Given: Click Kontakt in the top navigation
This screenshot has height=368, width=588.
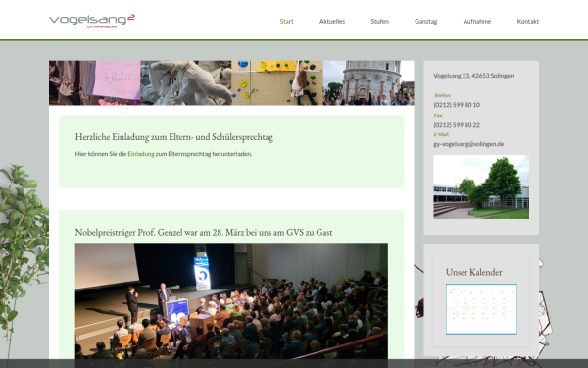Looking at the screenshot, I should point(527,22).
